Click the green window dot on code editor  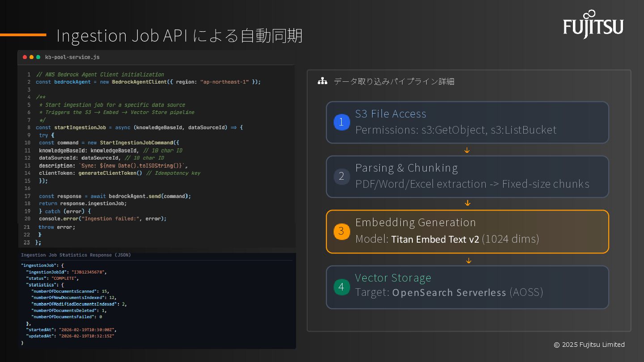pyautogui.click(x=38, y=57)
